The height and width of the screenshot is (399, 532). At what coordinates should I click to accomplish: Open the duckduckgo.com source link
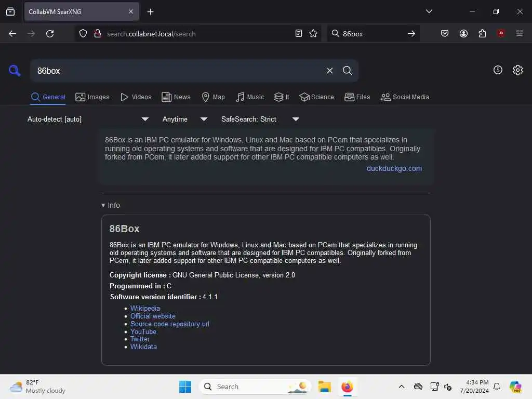tap(394, 168)
